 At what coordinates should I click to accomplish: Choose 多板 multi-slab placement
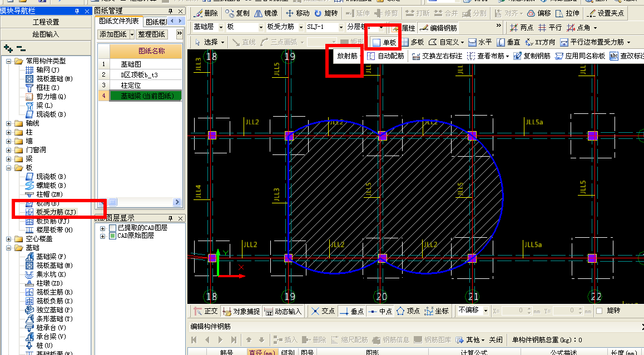coord(412,42)
